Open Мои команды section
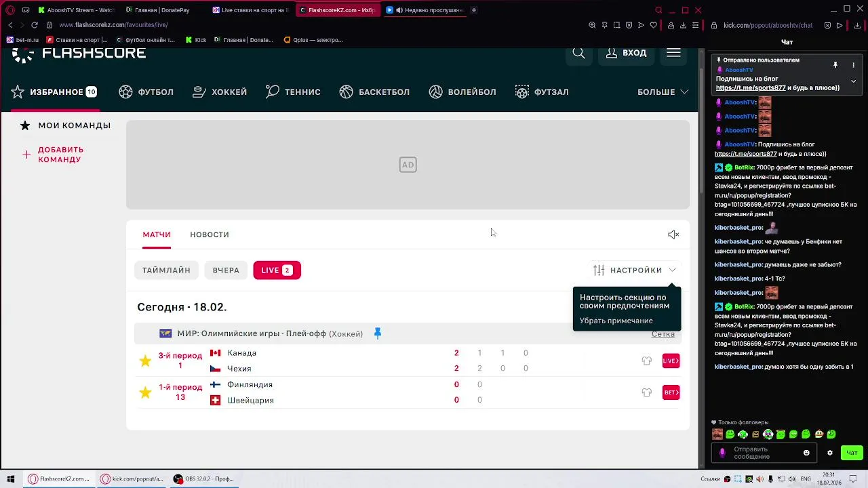 (x=65, y=125)
